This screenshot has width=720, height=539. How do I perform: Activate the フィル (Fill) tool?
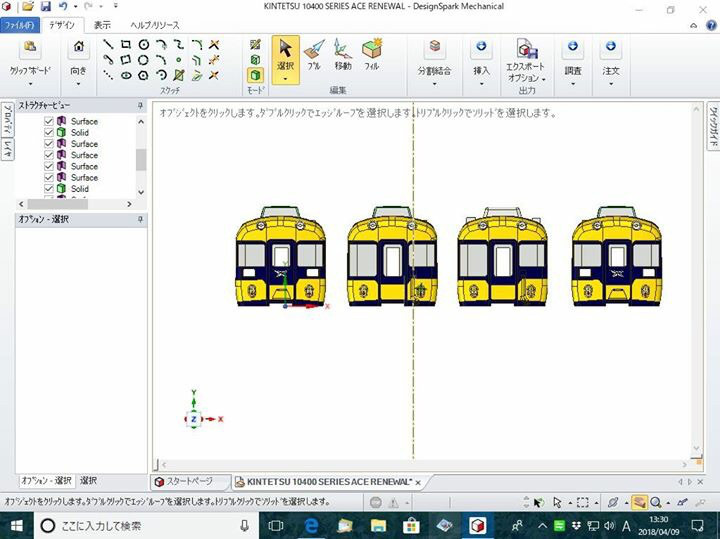371,55
